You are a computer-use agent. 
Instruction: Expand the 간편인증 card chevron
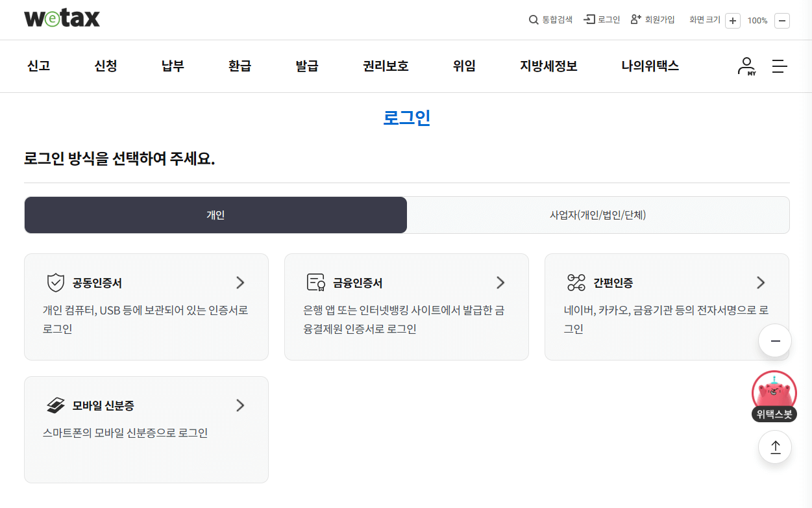pyautogui.click(x=760, y=283)
